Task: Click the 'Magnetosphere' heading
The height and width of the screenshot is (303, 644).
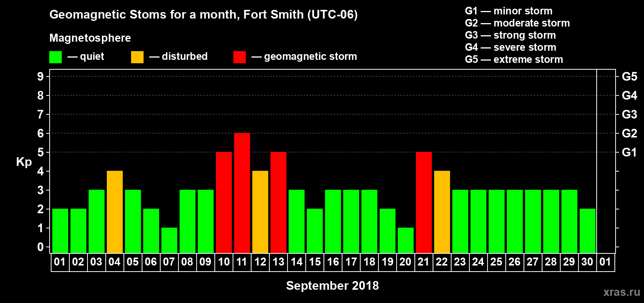Action: (90, 38)
